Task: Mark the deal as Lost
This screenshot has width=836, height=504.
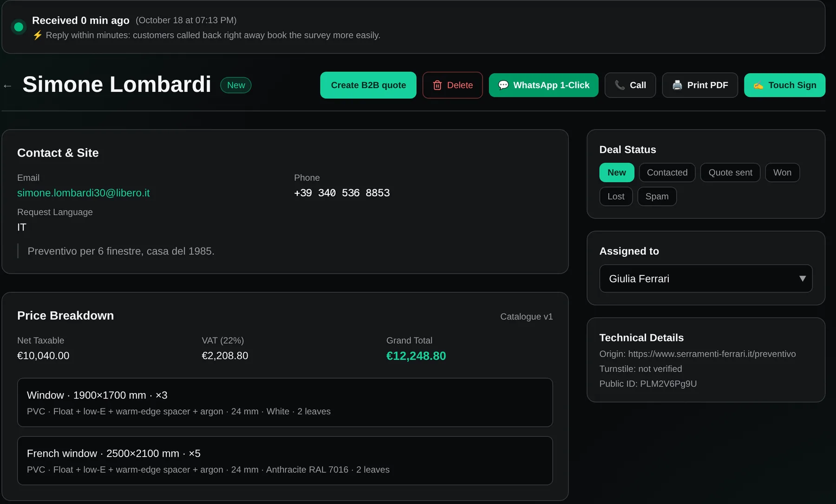Action: point(616,196)
